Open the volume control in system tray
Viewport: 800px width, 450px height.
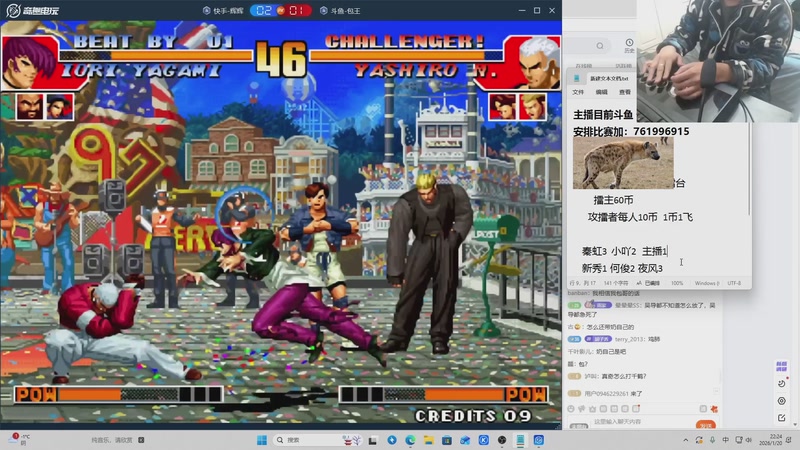point(748,440)
